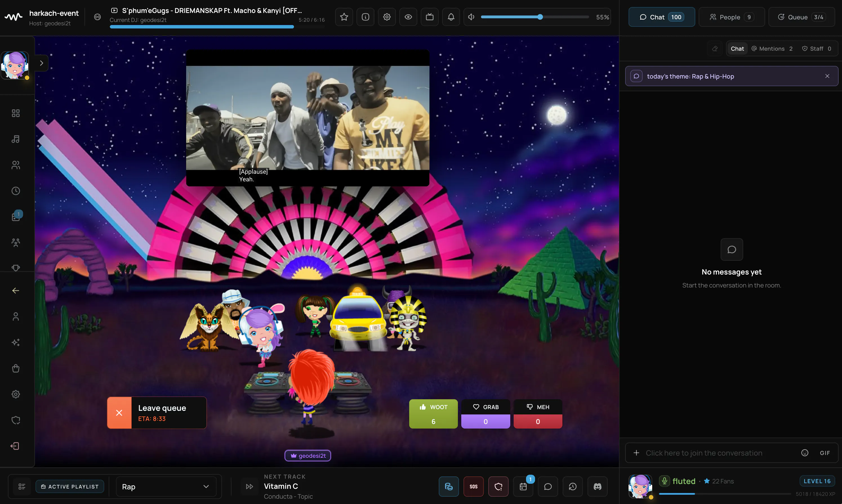This screenshot has width=842, height=504.
Task: Grab the current track
Action: tap(486, 414)
